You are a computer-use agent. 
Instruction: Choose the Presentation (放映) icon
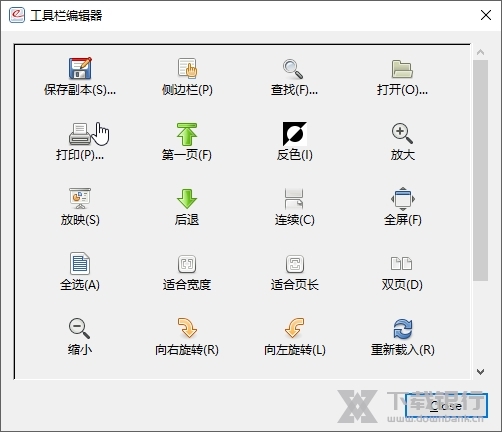click(x=80, y=198)
